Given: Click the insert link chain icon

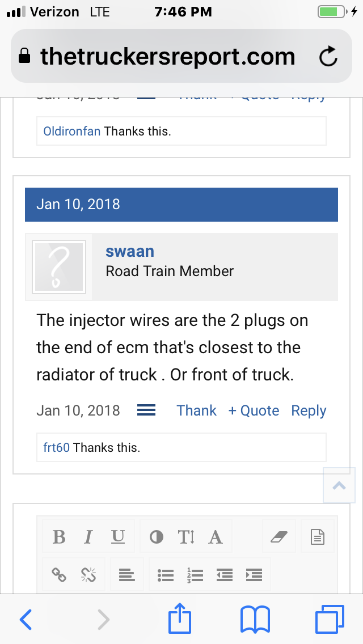Looking at the screenshot, I should pyautogui.click(x=59, y=575).
